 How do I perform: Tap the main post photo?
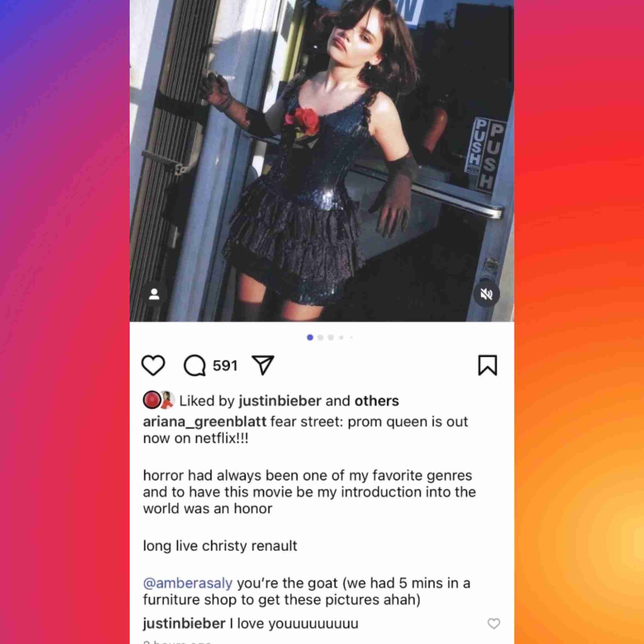click(322, 161)
